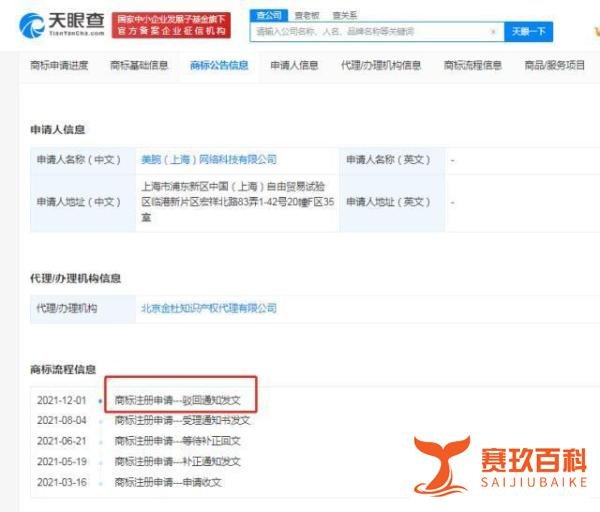Click timeline dot beside 2021-12-01
Viewport: 600px width, 512px height.
(x=100, y=401)
